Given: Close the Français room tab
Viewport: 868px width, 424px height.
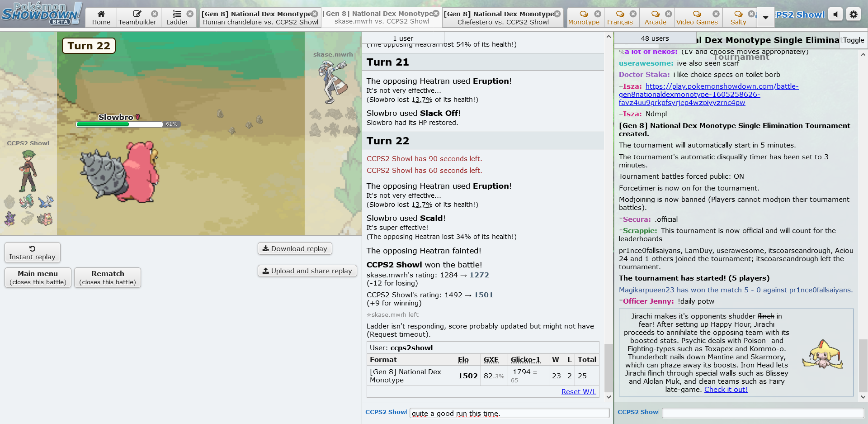Looking at the screenshot, I should point(633,14).
